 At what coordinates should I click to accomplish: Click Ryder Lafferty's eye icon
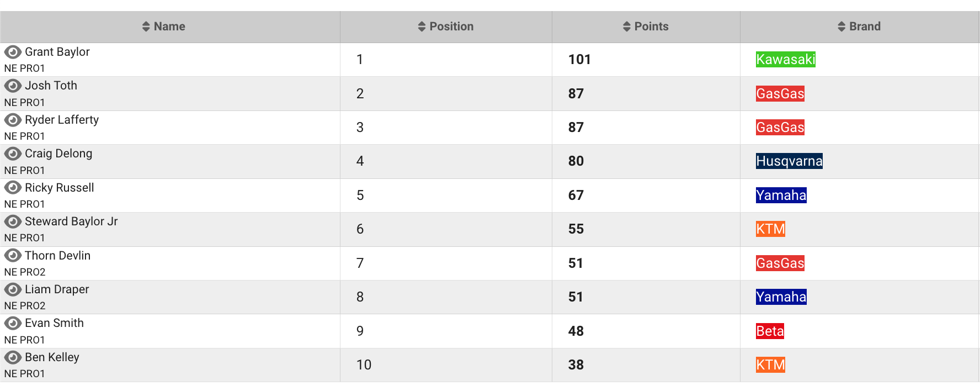13,120
